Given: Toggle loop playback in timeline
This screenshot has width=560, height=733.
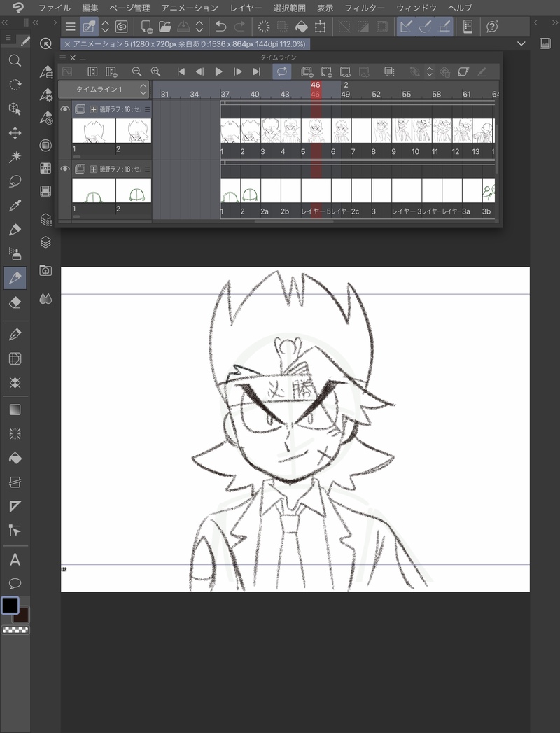Looking at the screenshot, I should click(282, 71).
